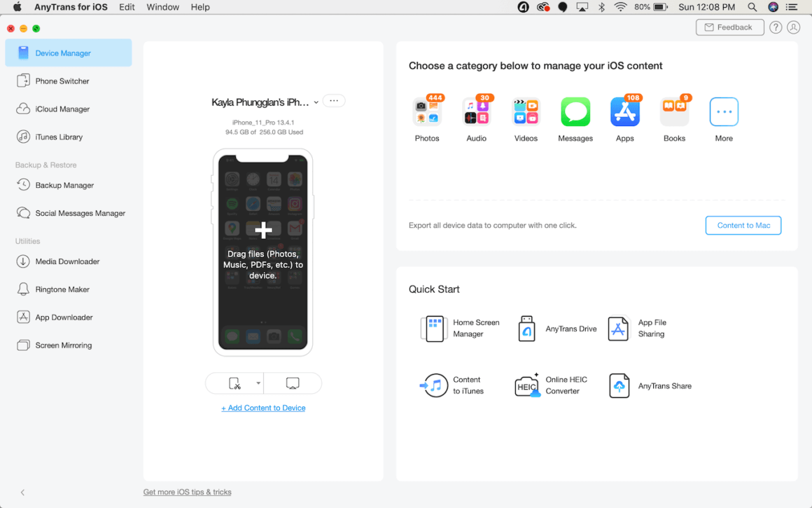Start AnyTrans Share from Quick Start

[x=619, y=385]
